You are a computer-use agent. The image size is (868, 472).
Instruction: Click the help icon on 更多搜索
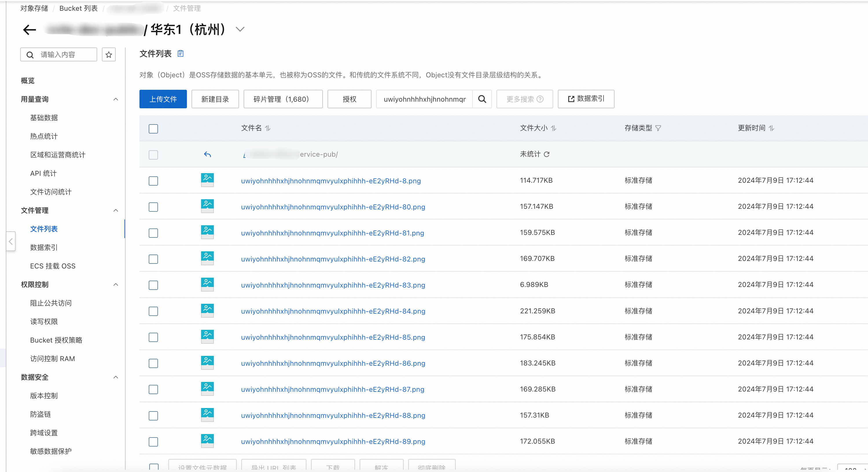tap(540, 99)
